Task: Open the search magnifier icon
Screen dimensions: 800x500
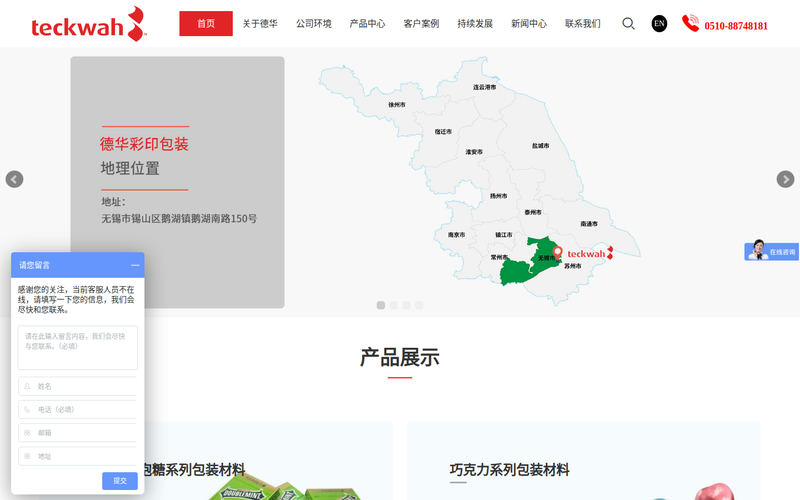Action: click(628, 23)
